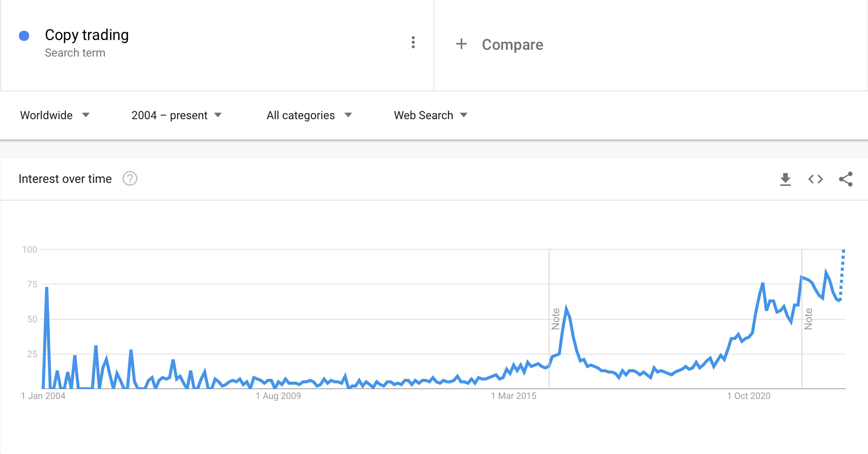Click the 1 Oct 2020 axis label
The image size is (868, 454).
click(749, 396)
